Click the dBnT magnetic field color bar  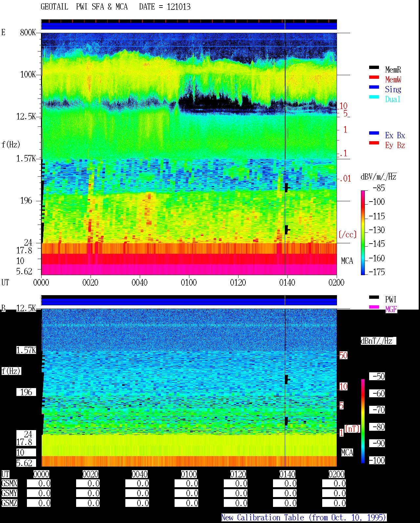[363, 421]
